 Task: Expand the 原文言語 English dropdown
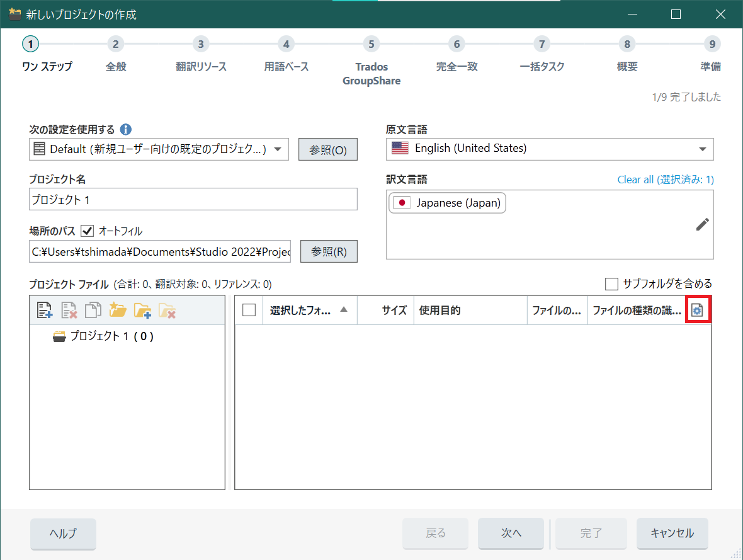point(549,149)
